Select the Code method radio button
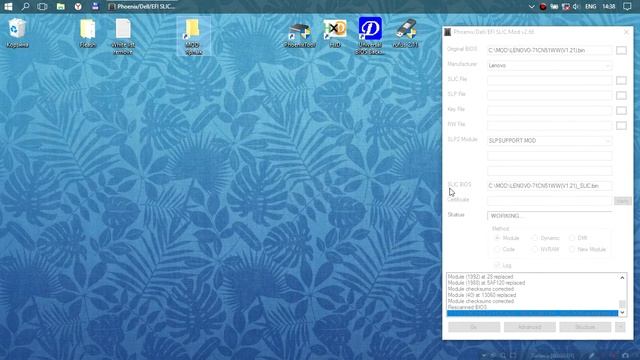 point(497,249)
